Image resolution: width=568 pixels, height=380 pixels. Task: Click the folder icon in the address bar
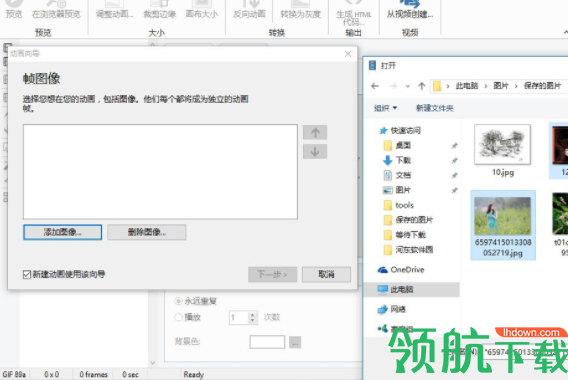[x=437, y=86]
